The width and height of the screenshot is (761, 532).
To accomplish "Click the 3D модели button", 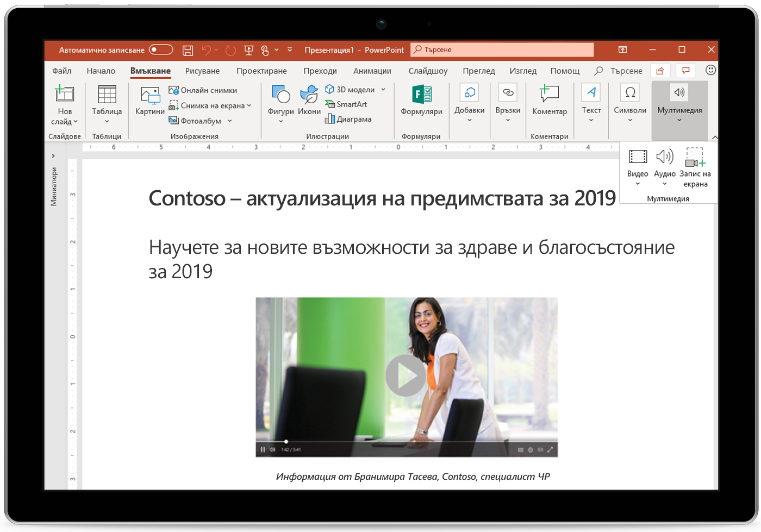I will 350,90.
